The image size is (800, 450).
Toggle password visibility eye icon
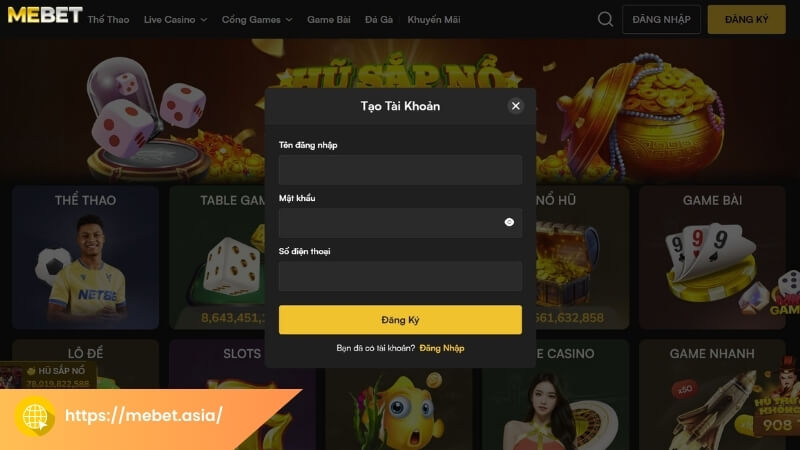pos(509,222)
